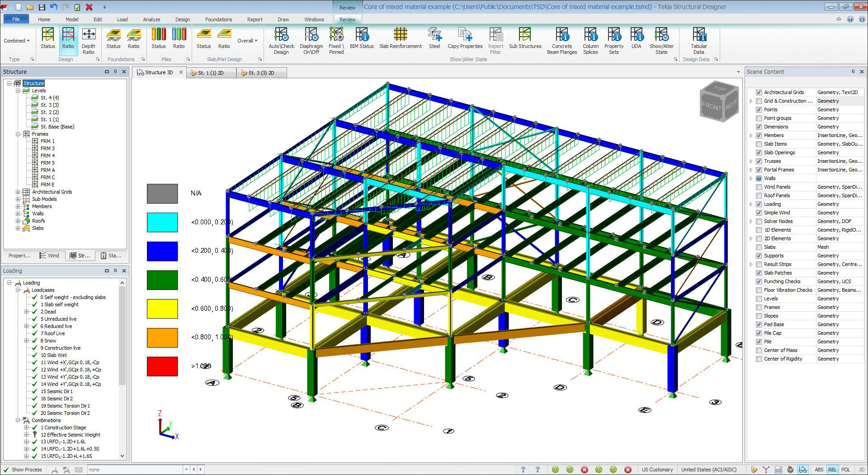868x475 pixels.
Task: Open the Tabular Data tool
Action: point(698,40)
